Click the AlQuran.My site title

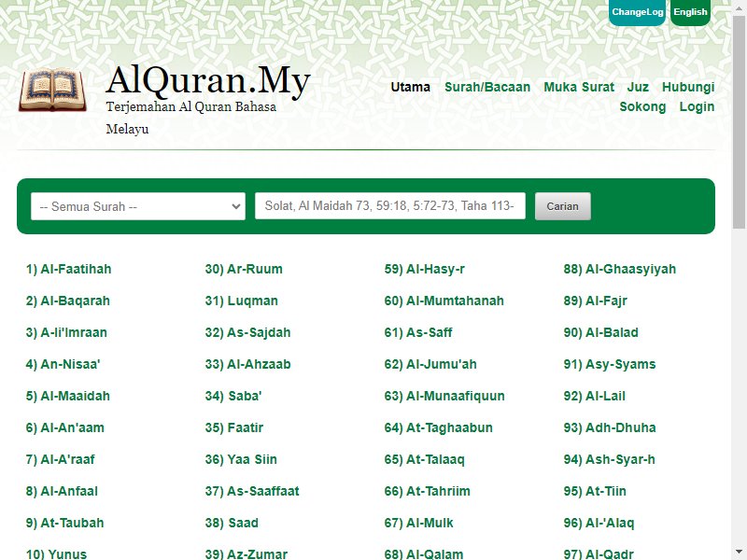[208, 80]
